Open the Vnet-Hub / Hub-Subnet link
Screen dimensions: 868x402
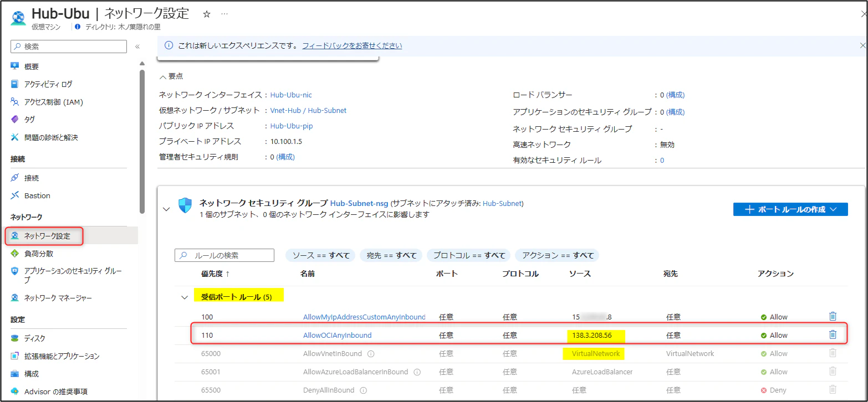[308, 110]
